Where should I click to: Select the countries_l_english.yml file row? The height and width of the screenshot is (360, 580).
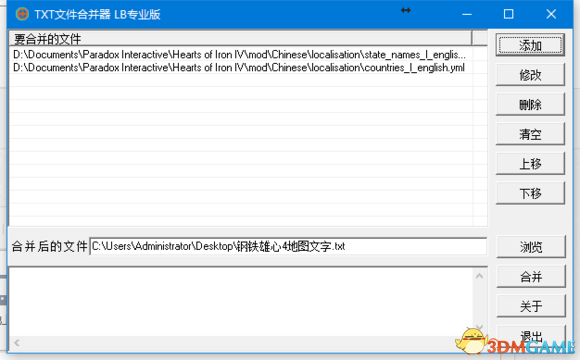240,67
